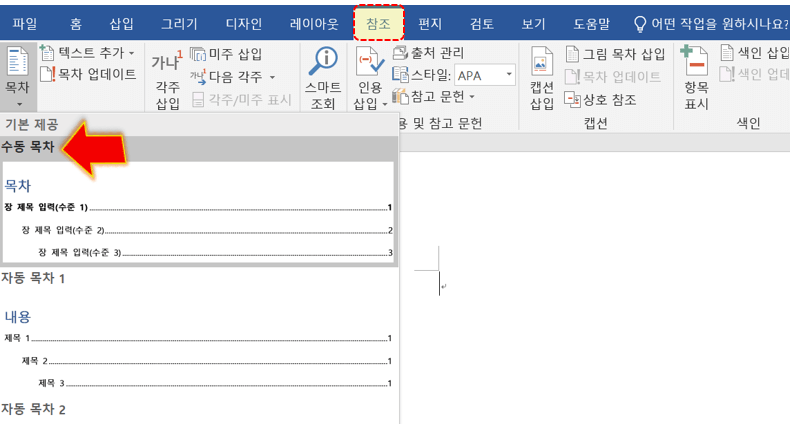Screen dimensions: 790x436
Task: Click the 수동 목차 heading
Action: (x=28, y=147)
